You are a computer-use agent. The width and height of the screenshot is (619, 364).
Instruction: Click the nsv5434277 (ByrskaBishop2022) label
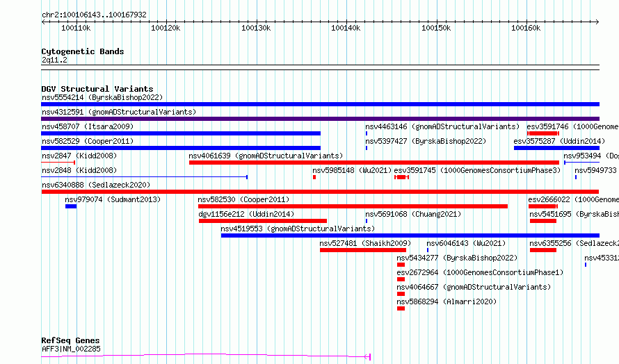(x=457, y=258)
